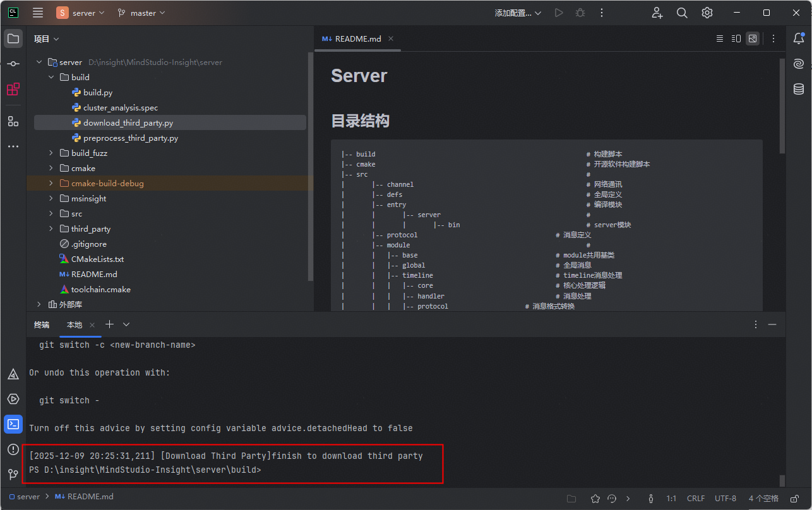Screen dimensions: 812x510
Task: Switch to editor and preview split mode
Action: (736, 39)
